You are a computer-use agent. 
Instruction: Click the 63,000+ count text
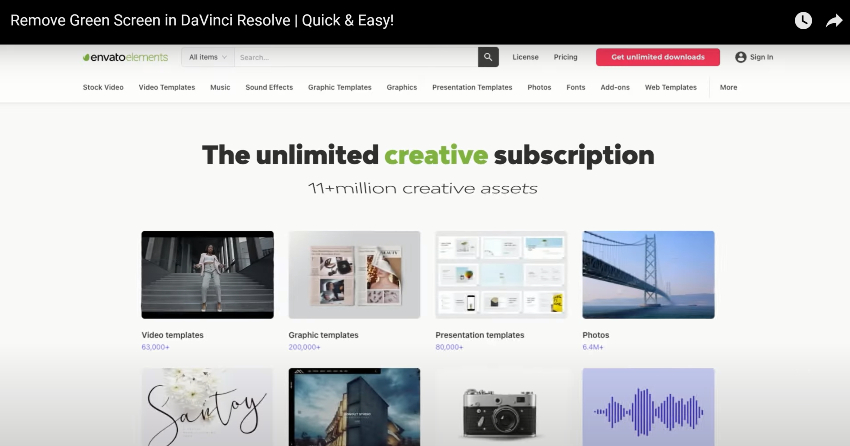[156, 347]
